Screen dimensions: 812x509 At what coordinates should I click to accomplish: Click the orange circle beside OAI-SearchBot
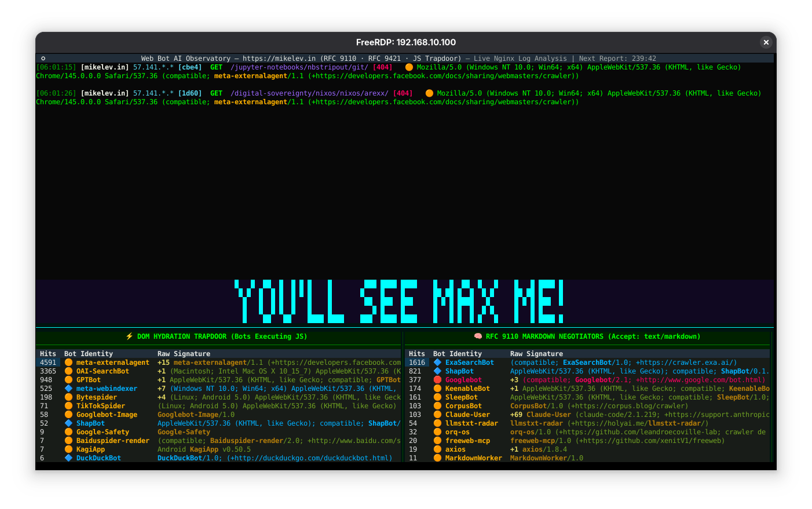pos(68,371)
